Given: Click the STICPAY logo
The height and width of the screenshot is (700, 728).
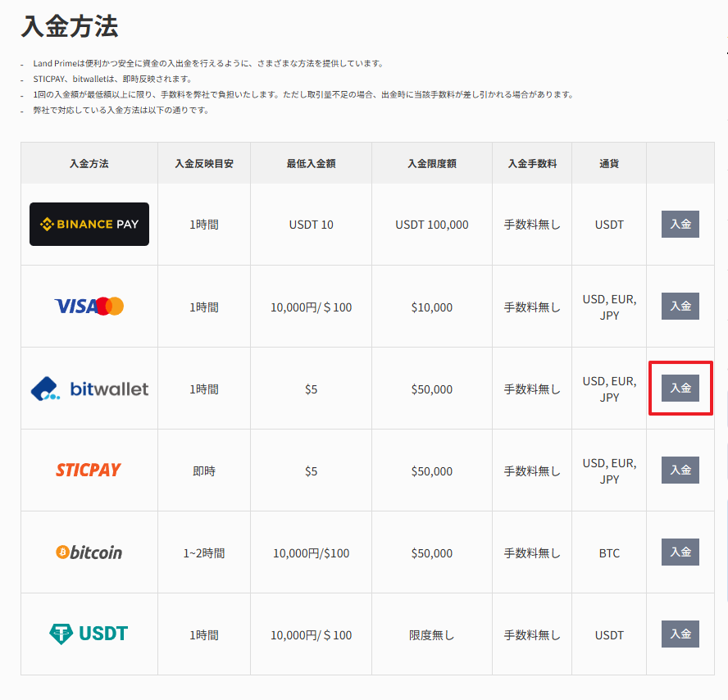Looking at the screenshot, I should (89, 470).
